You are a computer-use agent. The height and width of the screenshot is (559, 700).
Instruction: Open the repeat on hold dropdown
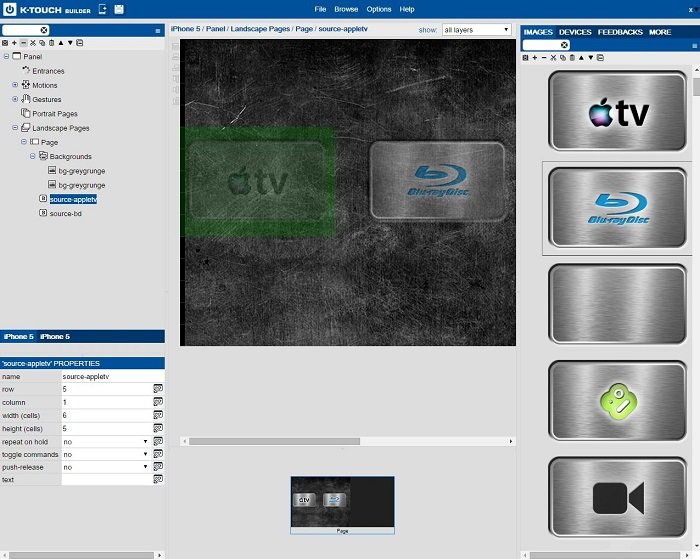point(106,442)
